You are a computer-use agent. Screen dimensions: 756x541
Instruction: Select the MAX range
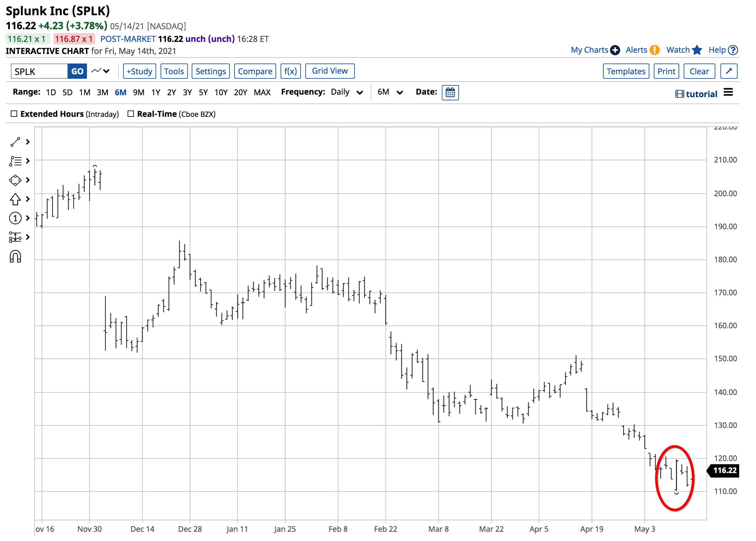click(x=262, y=92)
